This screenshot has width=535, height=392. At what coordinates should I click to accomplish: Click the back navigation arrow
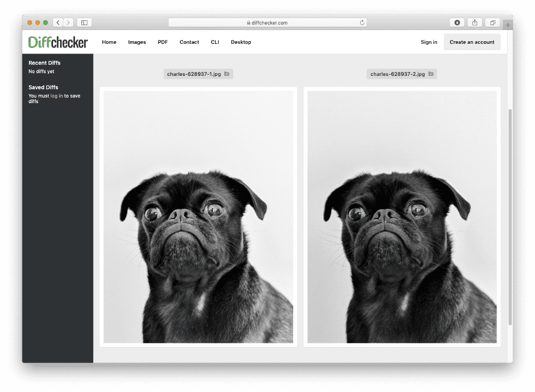tap(58, 22)
